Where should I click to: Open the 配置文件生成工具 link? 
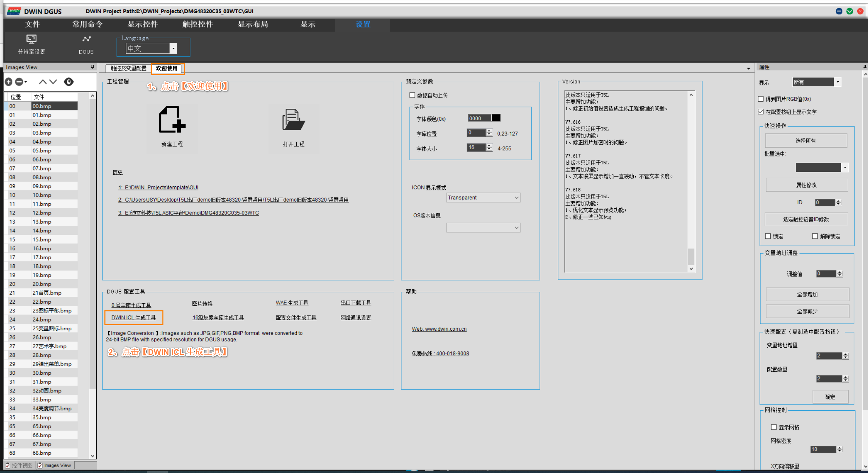tap(296, 317)
